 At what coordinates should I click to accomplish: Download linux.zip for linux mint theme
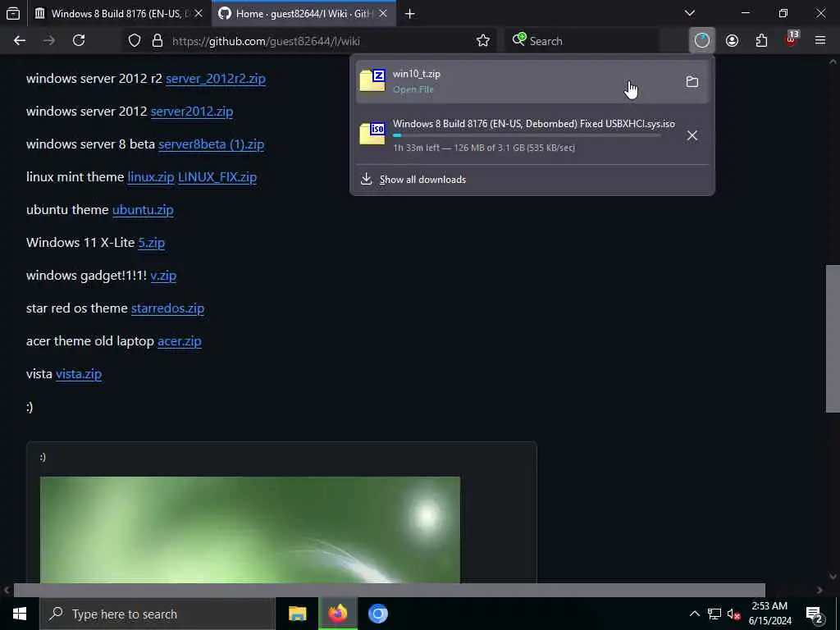coord(151,177)
